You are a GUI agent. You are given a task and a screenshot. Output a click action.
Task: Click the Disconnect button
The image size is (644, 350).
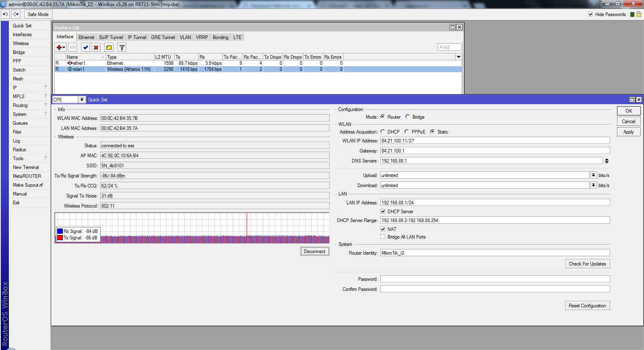315,251
